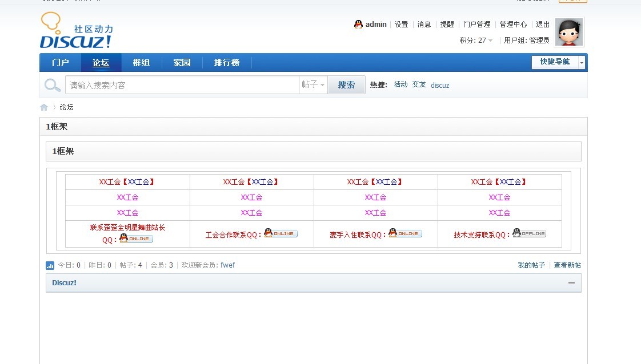Click first column XX工会【XX工会】 header link
Screen dimensions: 641x364
126,182
